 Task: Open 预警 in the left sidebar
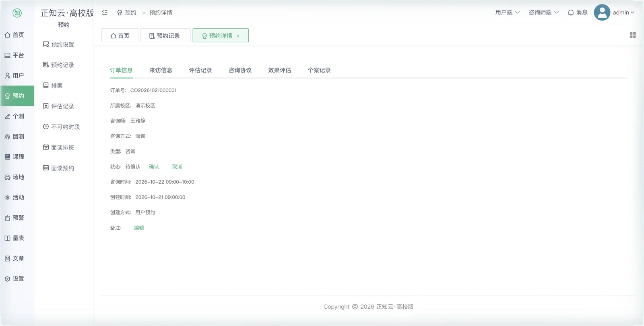click(14, 218)
